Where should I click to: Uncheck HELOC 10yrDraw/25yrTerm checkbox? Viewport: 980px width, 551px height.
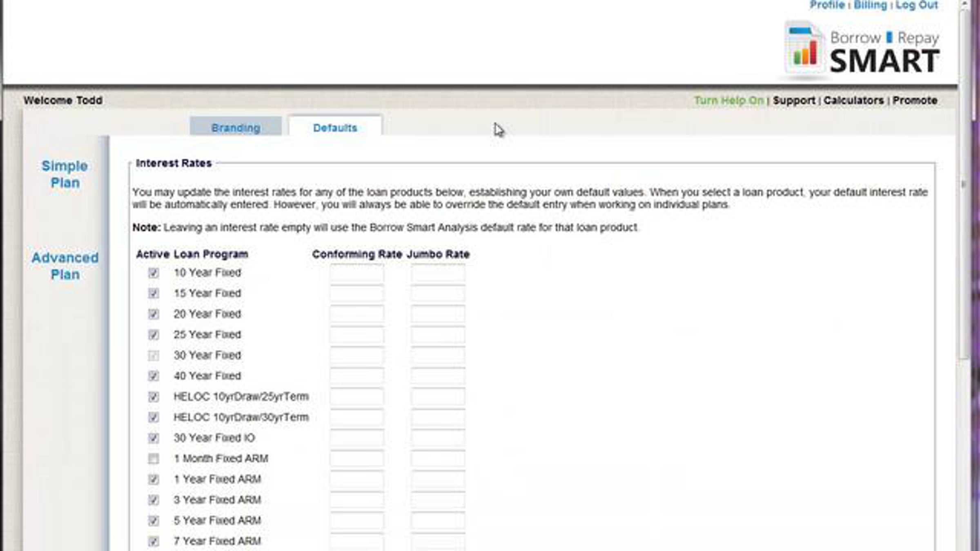coord(153,397)
